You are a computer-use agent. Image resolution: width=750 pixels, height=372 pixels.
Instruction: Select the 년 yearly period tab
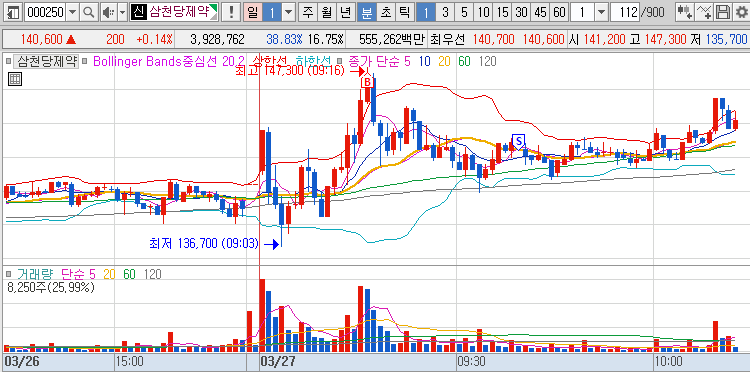[345, 12]
